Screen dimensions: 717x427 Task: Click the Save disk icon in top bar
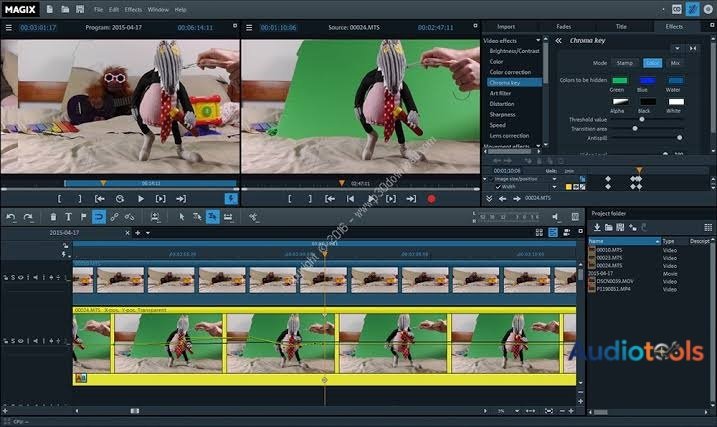tap(80, 9)
